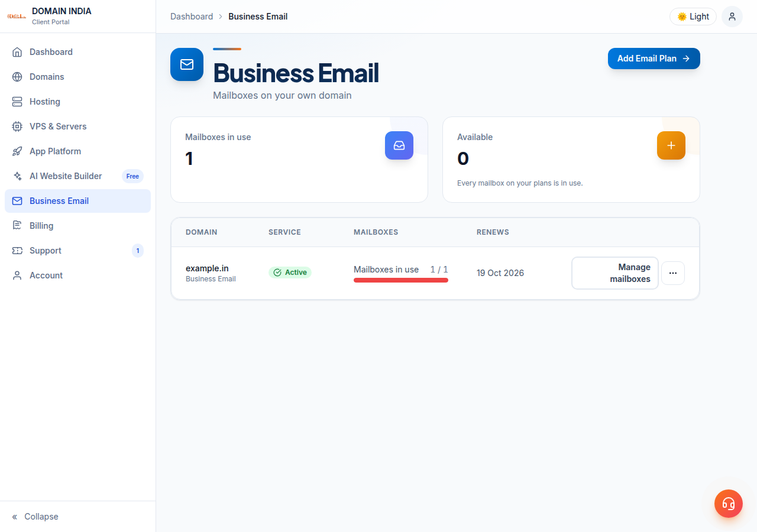Open the user account avatar icon
The height and width of the screenshot is (532, 757).
click(x=732, y=17)
